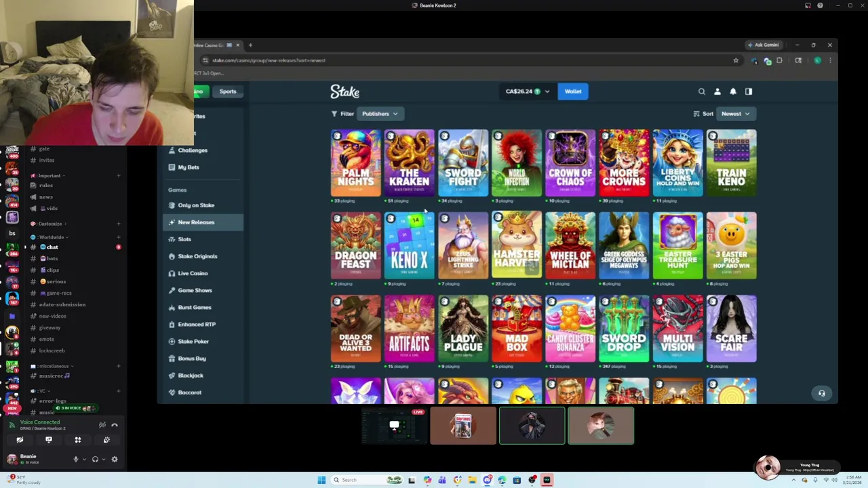
Task: Click Ask Gemini button in Chrome
Action: point(764,45)
